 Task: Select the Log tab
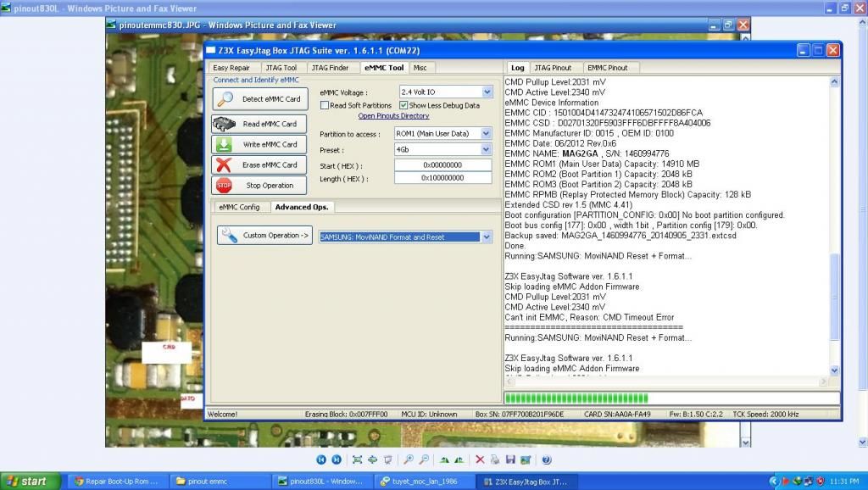(x=518, y=68)
